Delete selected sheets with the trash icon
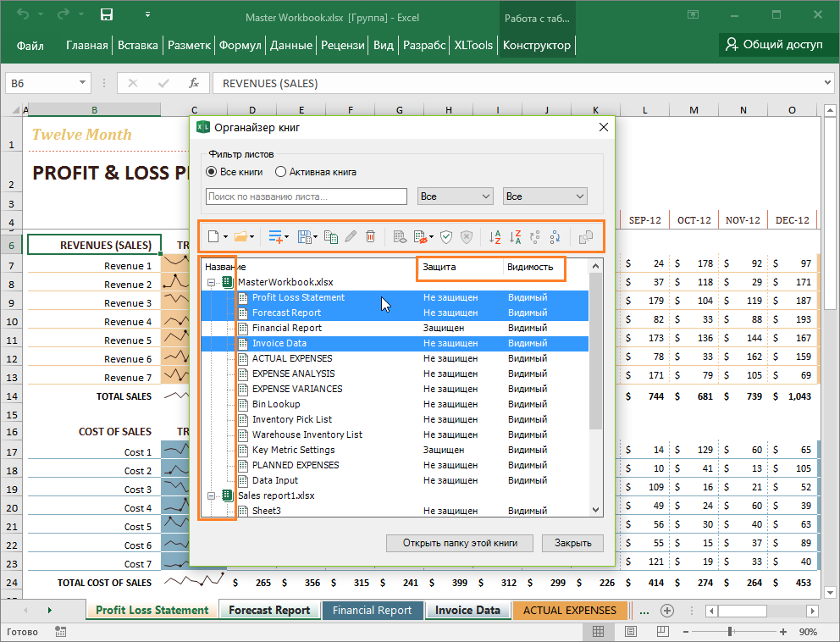The height and width of the screenshot is (642, 840). pyautogui.click(x=371, y=236)
